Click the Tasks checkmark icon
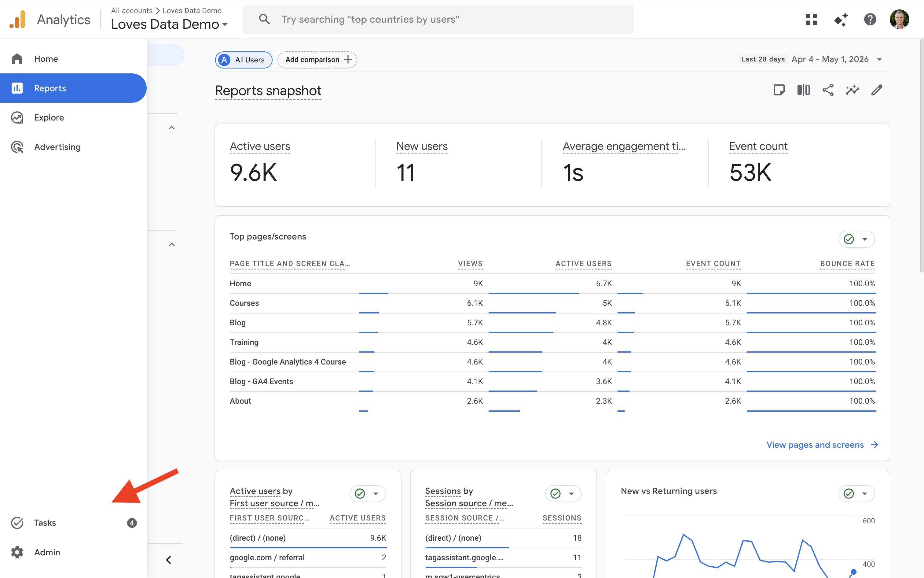Screen dimensions: 924x578 17,523
